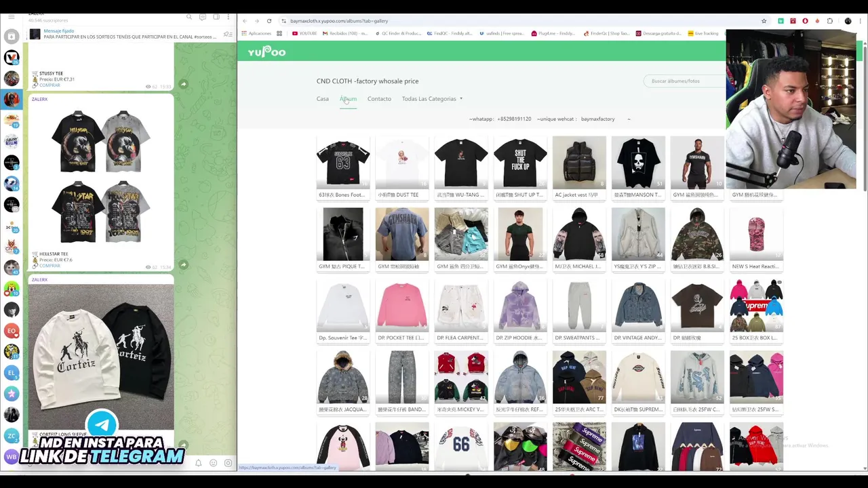Open the DP. POCKET TEE pink album

coord(402,310)
